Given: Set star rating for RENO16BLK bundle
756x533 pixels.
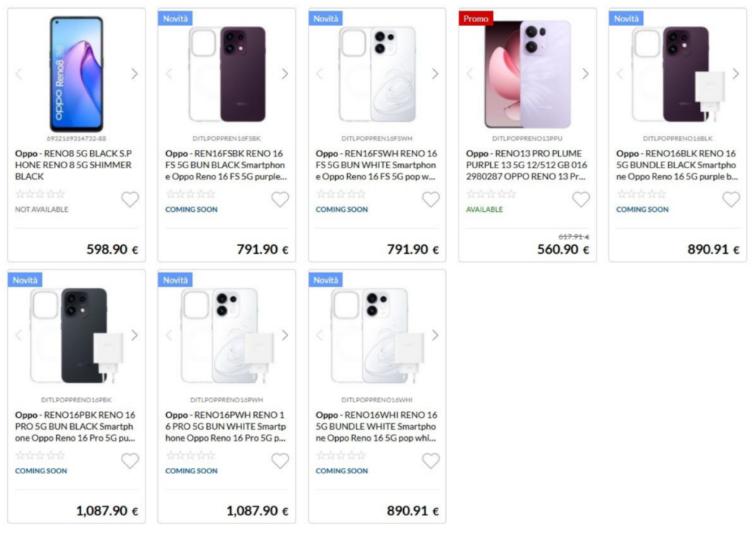Looking at the screenshot, I should [642, 193].
